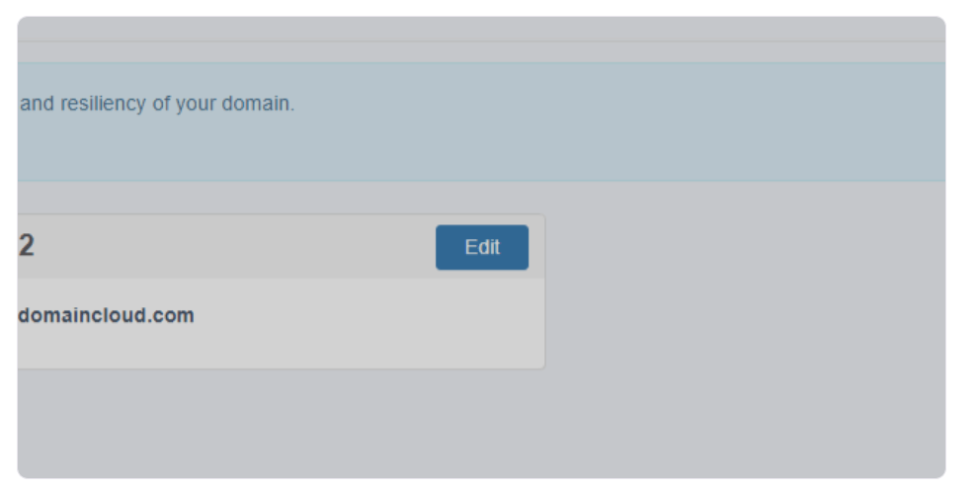980x493 pixels.
Task: Click the top gray header strip
Action: tap(481, 29)
